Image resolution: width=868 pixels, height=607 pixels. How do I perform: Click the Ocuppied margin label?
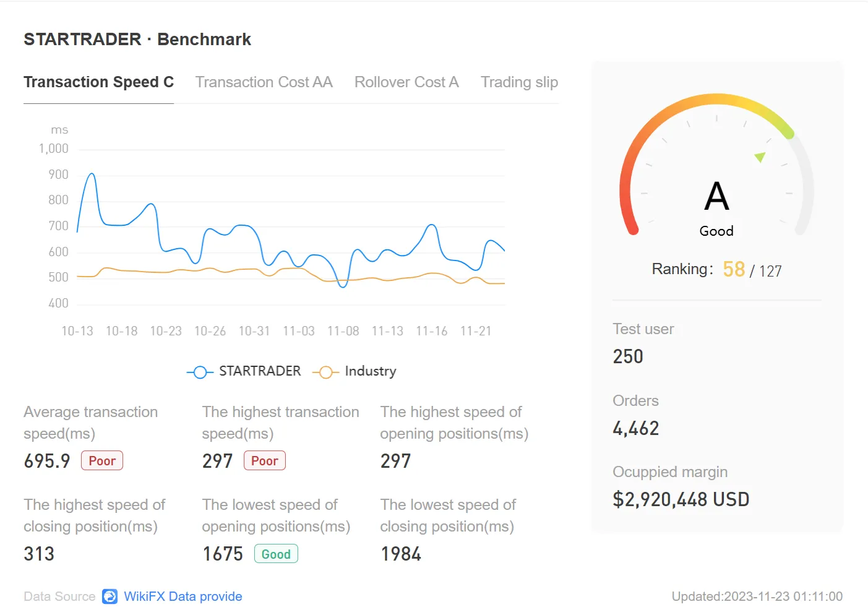(x=670, y=472)
